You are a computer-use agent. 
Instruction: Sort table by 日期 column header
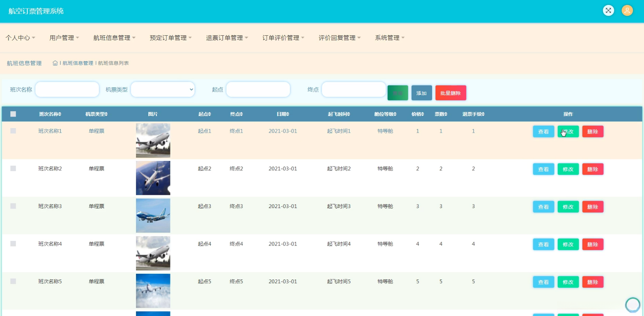283,114
